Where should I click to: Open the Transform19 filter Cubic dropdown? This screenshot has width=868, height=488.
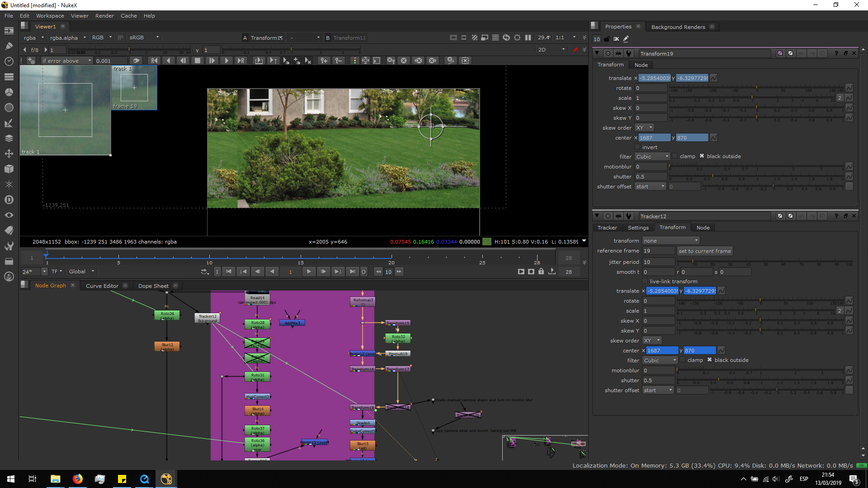[x=652, y=156]
